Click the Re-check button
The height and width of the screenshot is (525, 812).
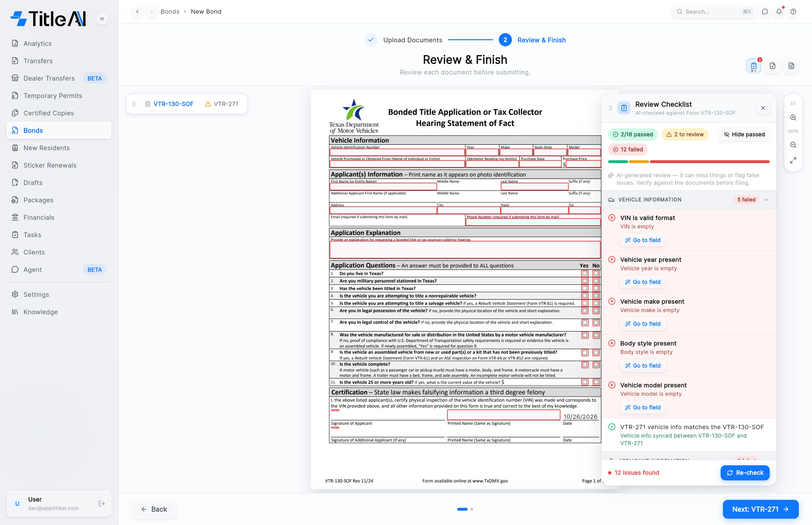click(745, 473)
